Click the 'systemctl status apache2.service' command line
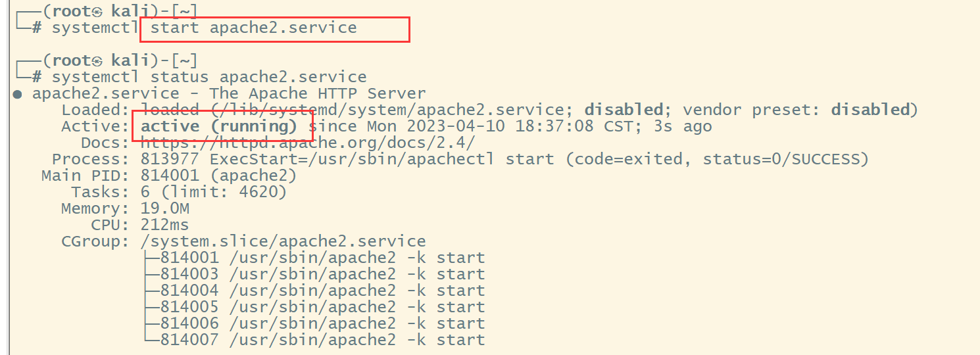 point(209,78)
